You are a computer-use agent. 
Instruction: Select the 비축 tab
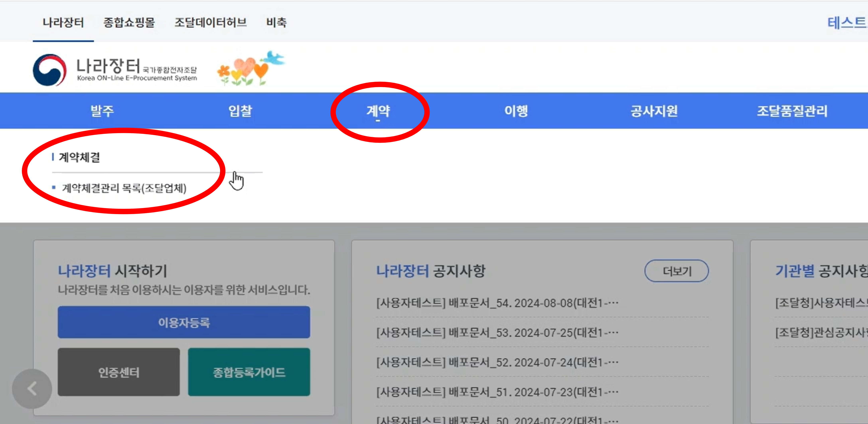[x=277, y=23]
